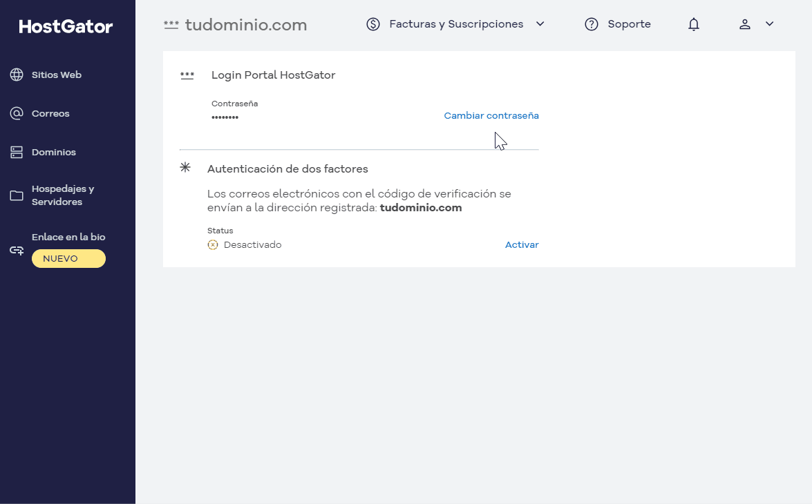Click the user profile icon
The image size is (812, 504).
coord(745,24)
